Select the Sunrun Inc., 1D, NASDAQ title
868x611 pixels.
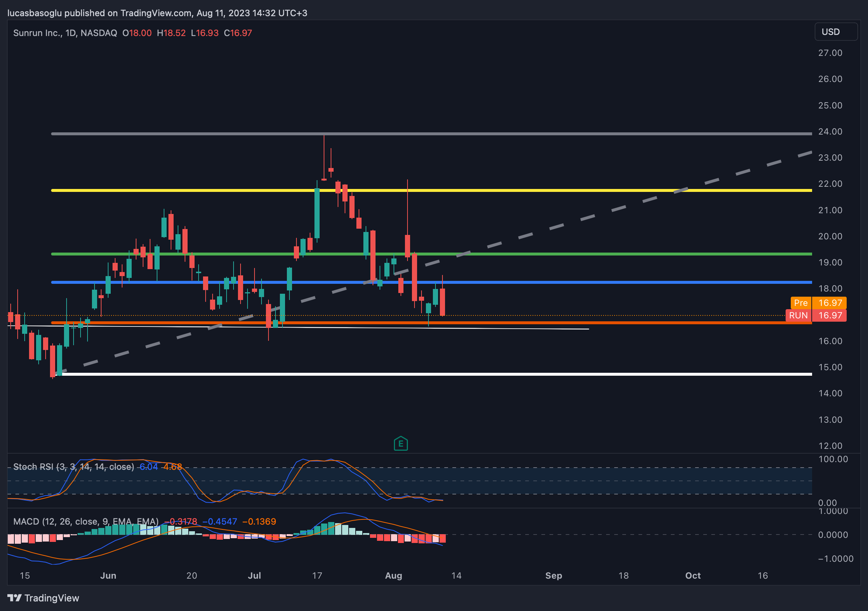tap(65, 33)
